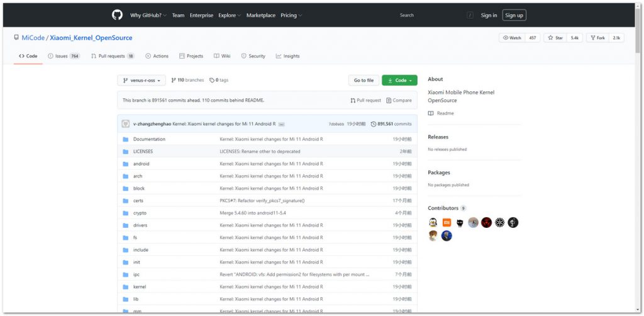The width and height of the screenshot is (644, 316).
Task: Open the Pull requests tab
Action: 111,56
